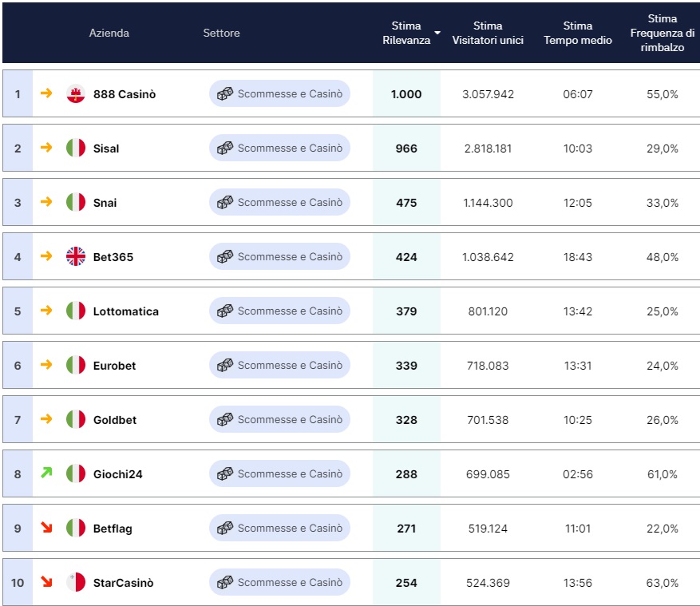Sort the table by Stima Tempo medio
Image resolution: width=700 pixels, height=606 pixels.
(x=578, y=33)
